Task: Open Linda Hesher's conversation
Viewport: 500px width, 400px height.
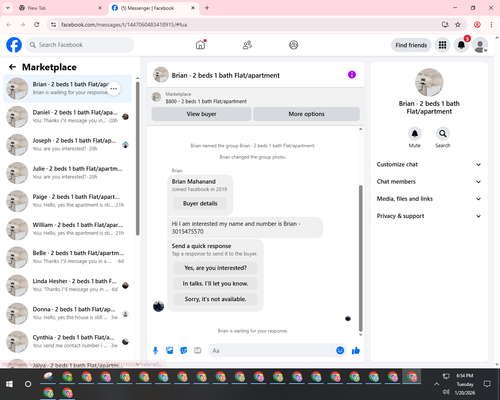Action: pyautogui.click(x=67, y=285)
